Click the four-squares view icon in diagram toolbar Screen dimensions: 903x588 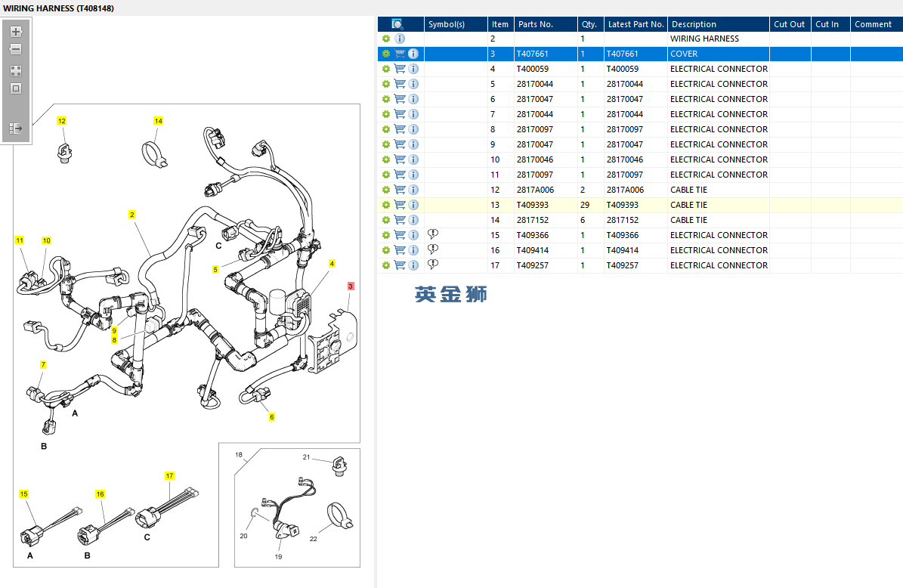(16, 71)
